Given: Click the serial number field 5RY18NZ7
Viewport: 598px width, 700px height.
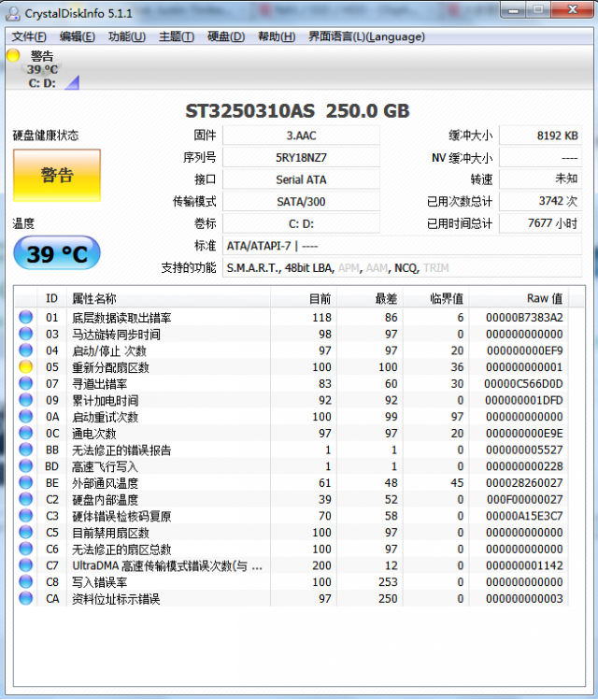Looking at the screenshot, I should (301, 157).
